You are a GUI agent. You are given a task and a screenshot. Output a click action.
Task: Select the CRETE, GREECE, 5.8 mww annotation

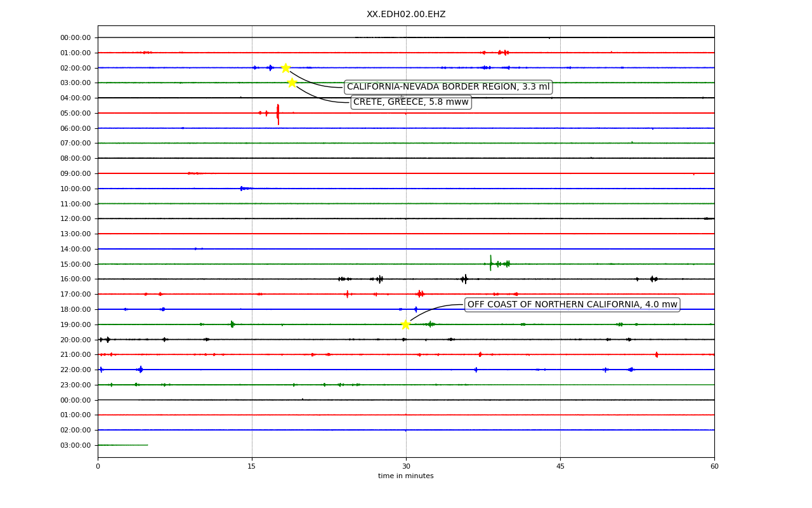411,102
